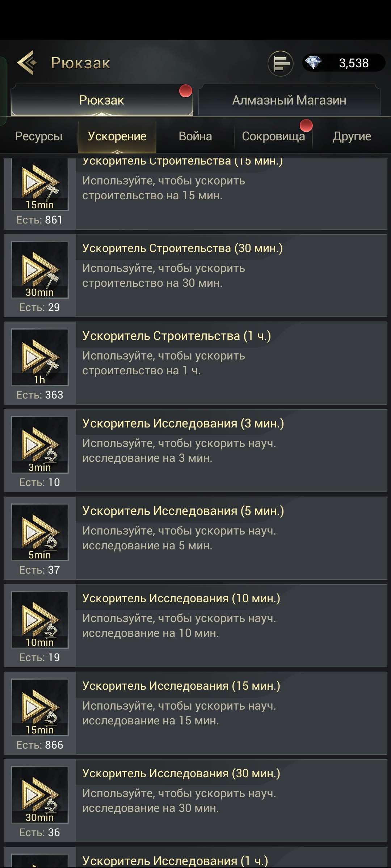Switch to the Алмазный Магазин tab
This screenshot has width=391, height=868.
289,100
